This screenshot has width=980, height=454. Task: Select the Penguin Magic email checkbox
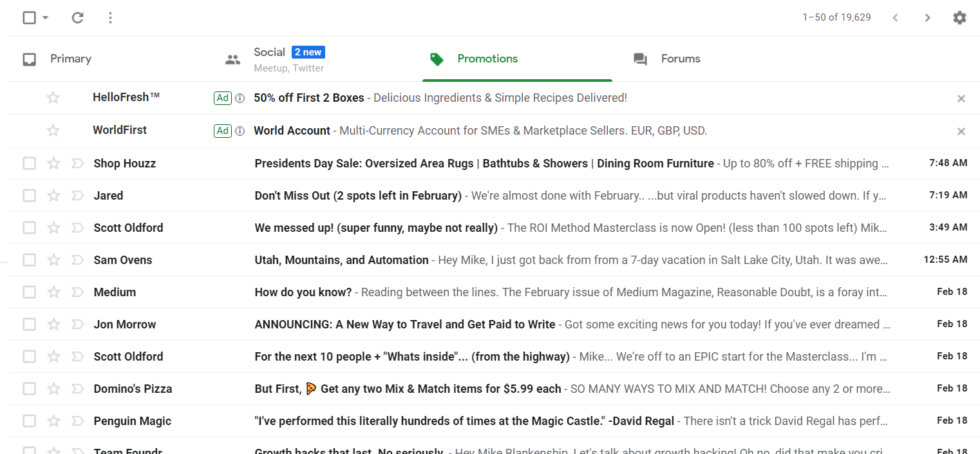29,421
